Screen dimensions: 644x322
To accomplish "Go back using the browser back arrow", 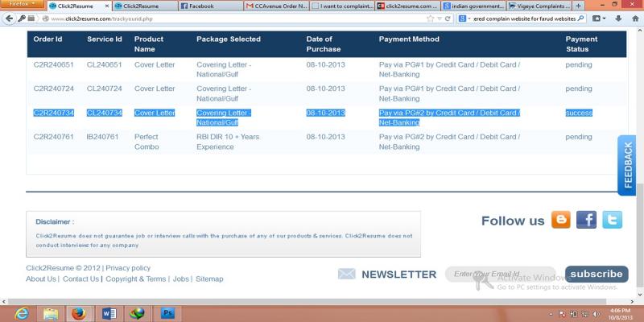I will pyautogui.click(x=9, y=19).
